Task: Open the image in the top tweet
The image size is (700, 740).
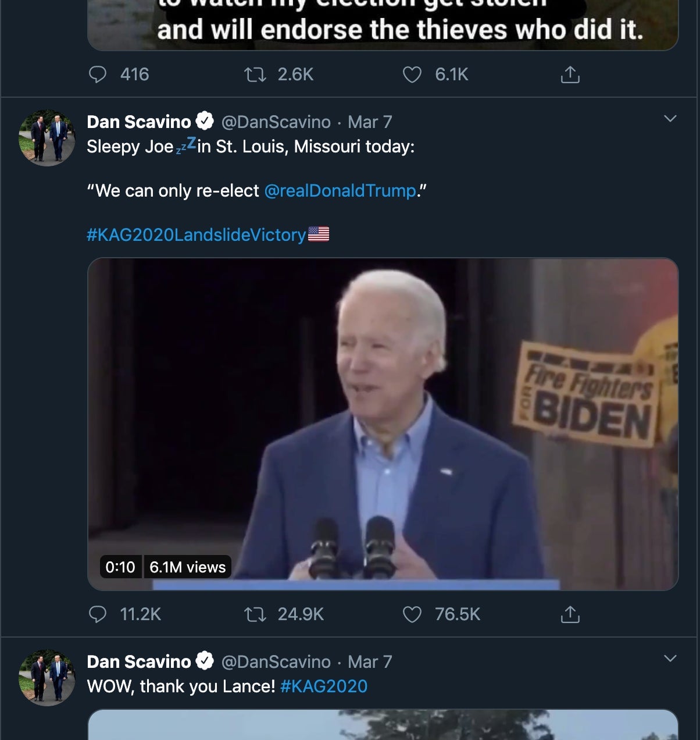Action: click(383, 26)
